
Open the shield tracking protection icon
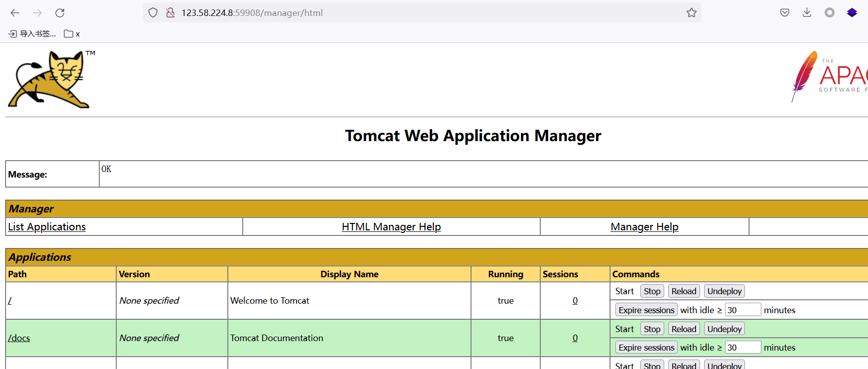click(x=153, y=13)
